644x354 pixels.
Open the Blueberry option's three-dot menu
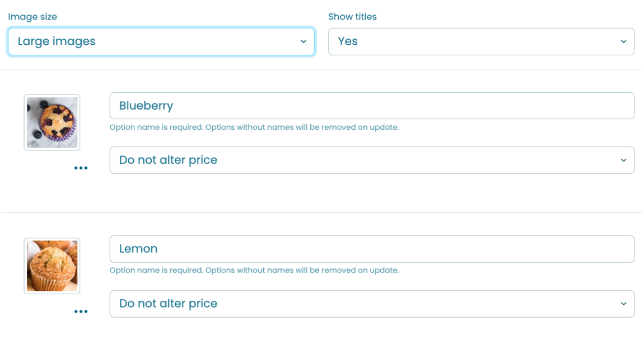click(x=81, y=168)
